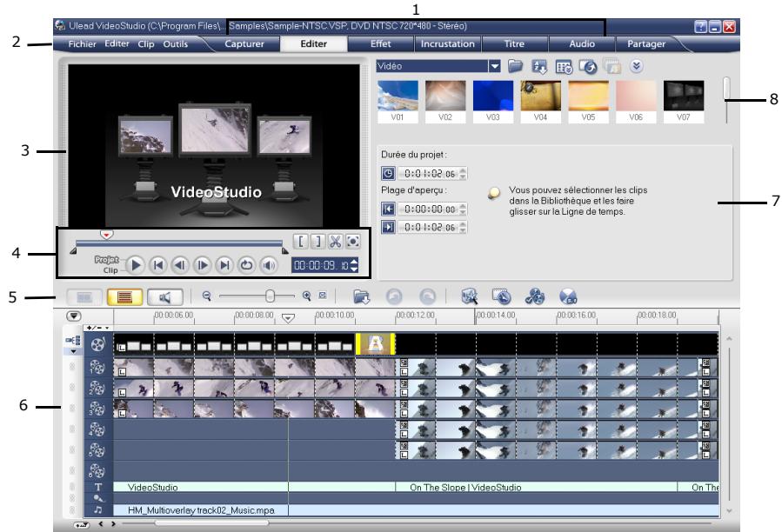Image resolution: width=782 pixels, height=532 pixels.
Task: Cut the clip with the scissors icon
Action: pos(335,242)
